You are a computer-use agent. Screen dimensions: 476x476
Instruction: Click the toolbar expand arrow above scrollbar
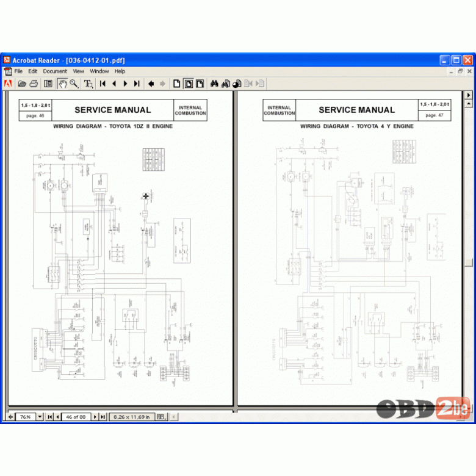(x=469, y=95)
